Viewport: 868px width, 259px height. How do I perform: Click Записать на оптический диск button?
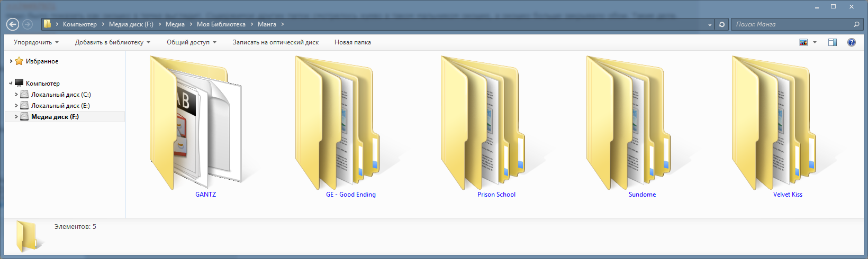(x=276, y=42)
